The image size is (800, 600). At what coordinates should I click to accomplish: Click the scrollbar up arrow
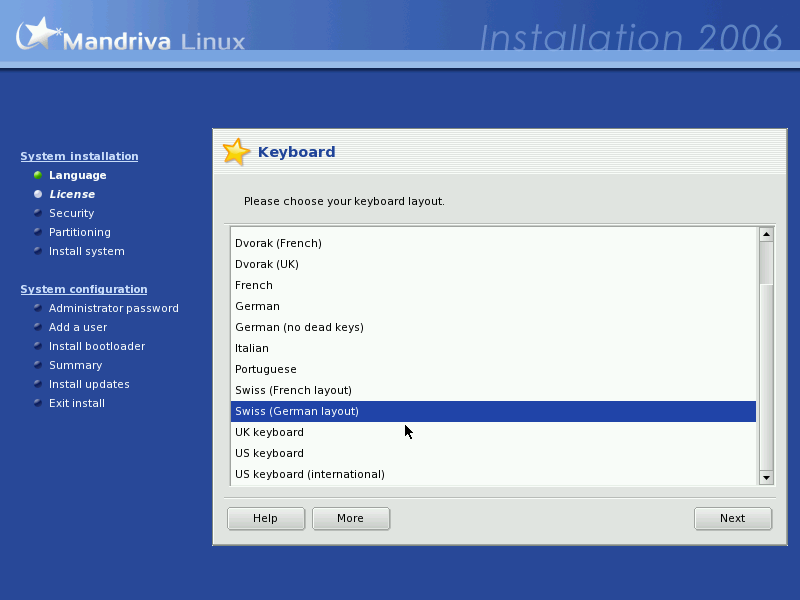[766, 234]
